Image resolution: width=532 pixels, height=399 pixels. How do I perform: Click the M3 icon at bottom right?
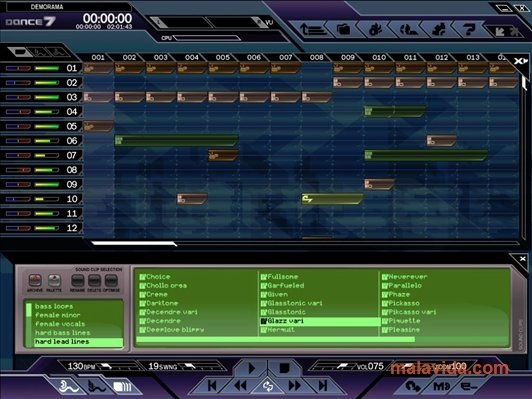click(x=441, y=386)
